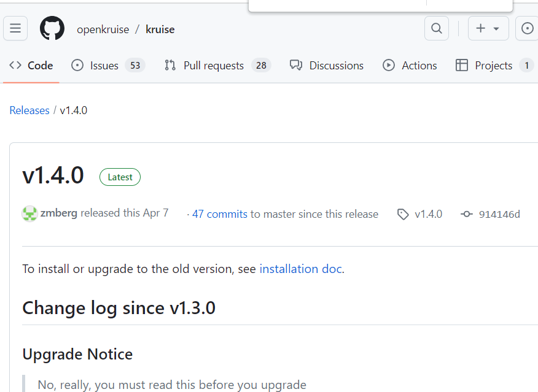Switch to the Code tab
Screen dimensions: 538x392
pyautogui.click(x=31, y=66)
